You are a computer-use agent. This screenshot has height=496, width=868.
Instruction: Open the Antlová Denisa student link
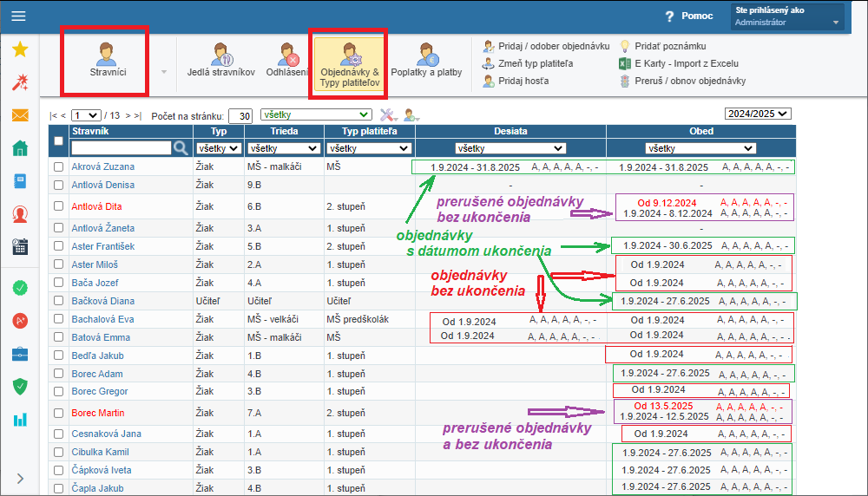(102, 185)
